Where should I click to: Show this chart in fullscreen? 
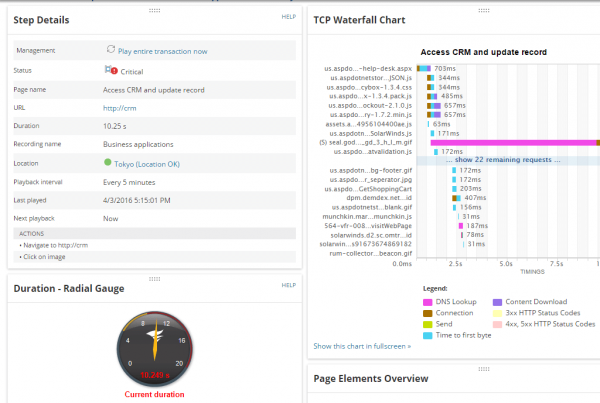361,346
